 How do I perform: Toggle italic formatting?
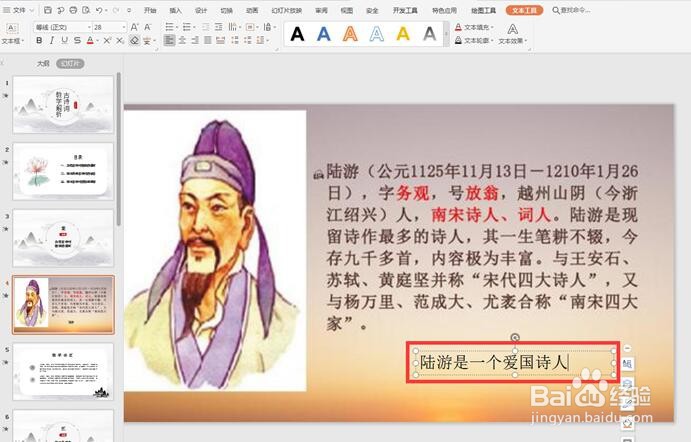point(52,41)
